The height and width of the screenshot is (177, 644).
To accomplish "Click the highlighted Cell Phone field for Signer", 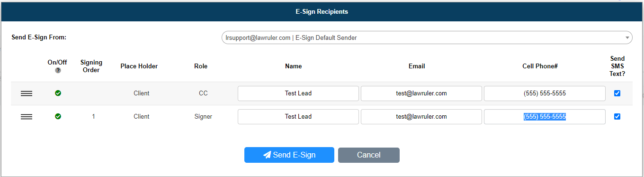I will click(545, 117).
